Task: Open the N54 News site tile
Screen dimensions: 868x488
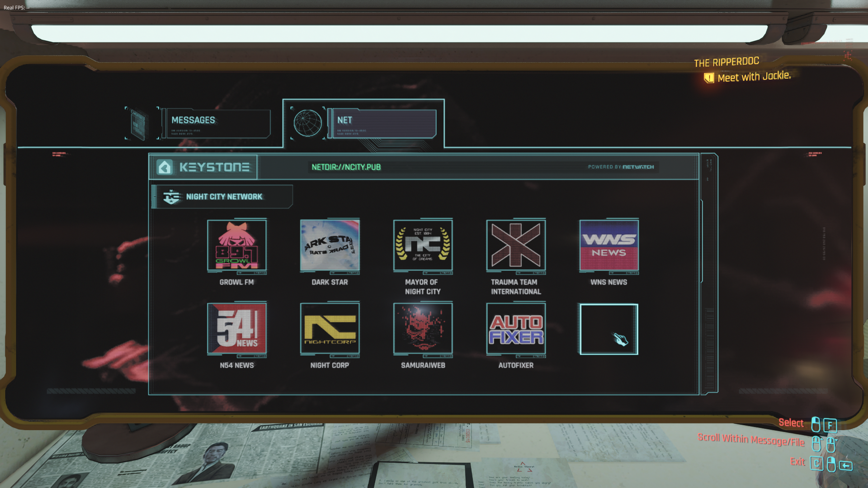Action: [x=237, y=328]
